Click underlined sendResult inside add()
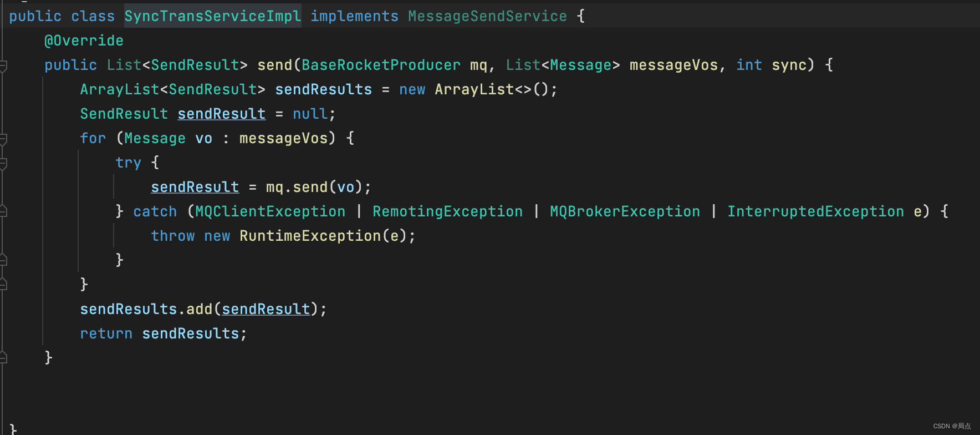This screenshot has height=435, width=980. click(266, 309)
